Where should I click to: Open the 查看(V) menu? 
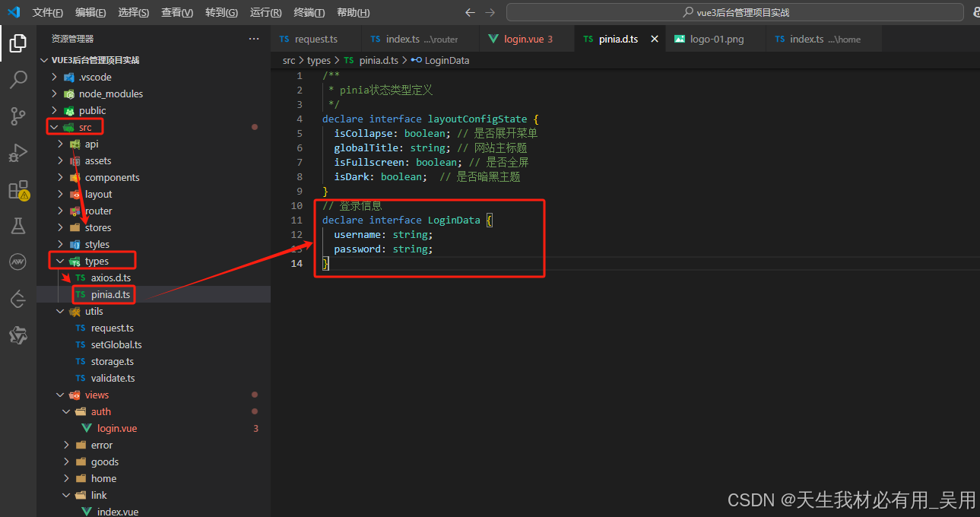(x=177, y=12)
